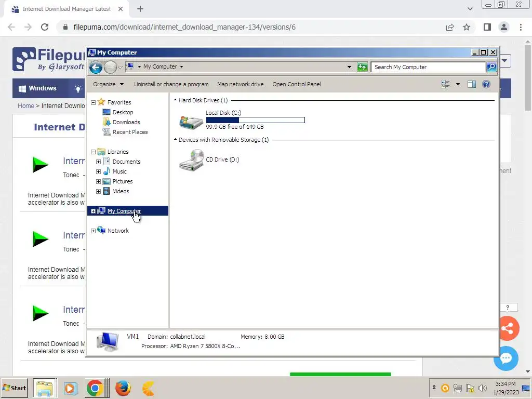Expand the Videos library node
The height and width of the screenshot is (399, 532).
pos(98,191)
